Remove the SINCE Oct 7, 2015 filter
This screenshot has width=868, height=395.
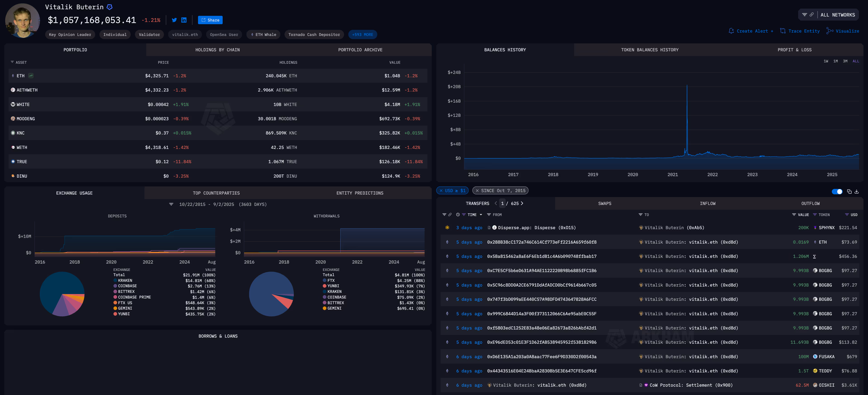(477, 190)
